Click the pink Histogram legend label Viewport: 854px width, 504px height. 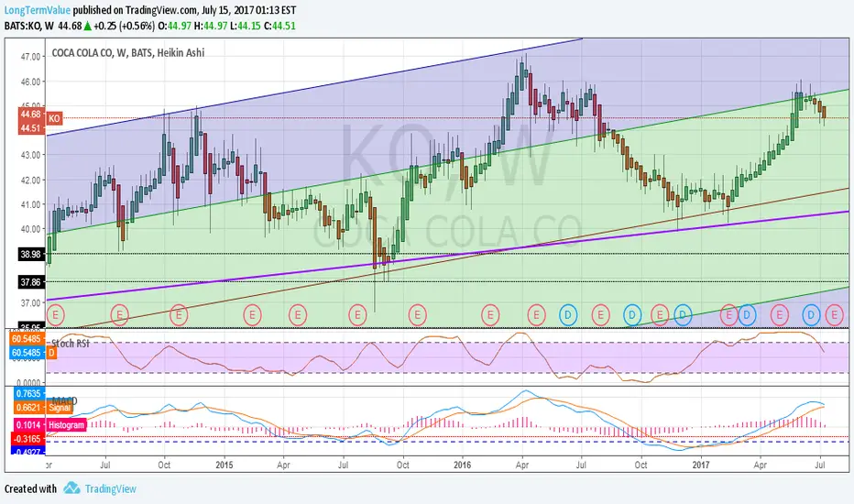click(x=67, y=425)
